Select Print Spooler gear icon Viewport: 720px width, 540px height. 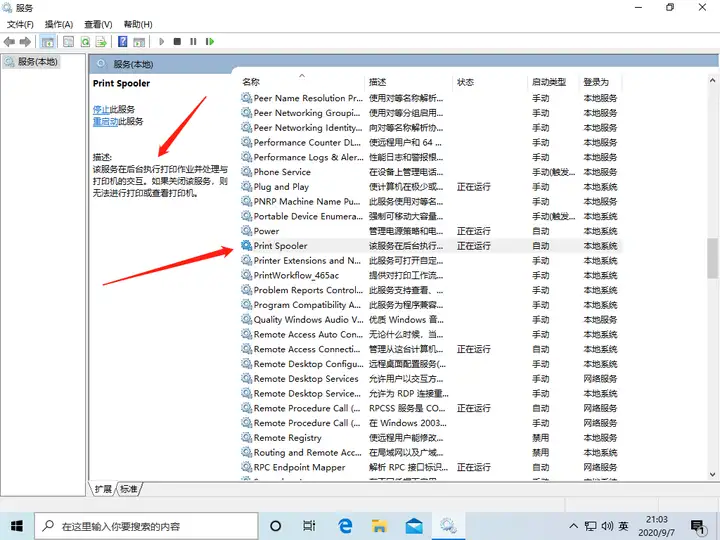tap(247, 246)
